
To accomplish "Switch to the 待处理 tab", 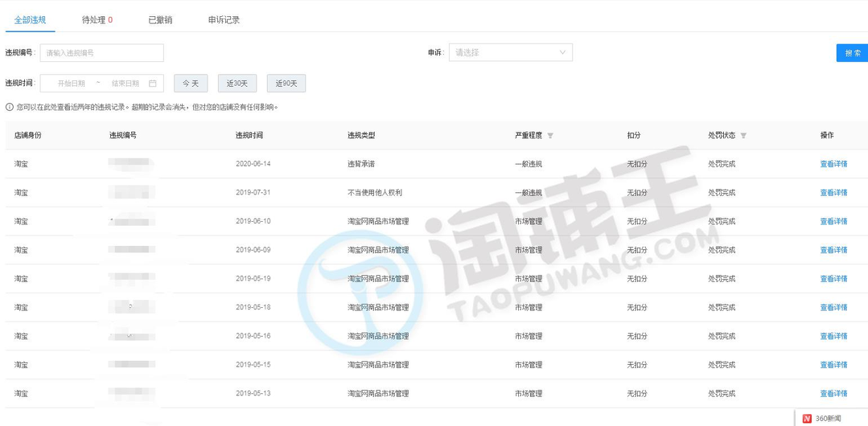I will [97, 20].
